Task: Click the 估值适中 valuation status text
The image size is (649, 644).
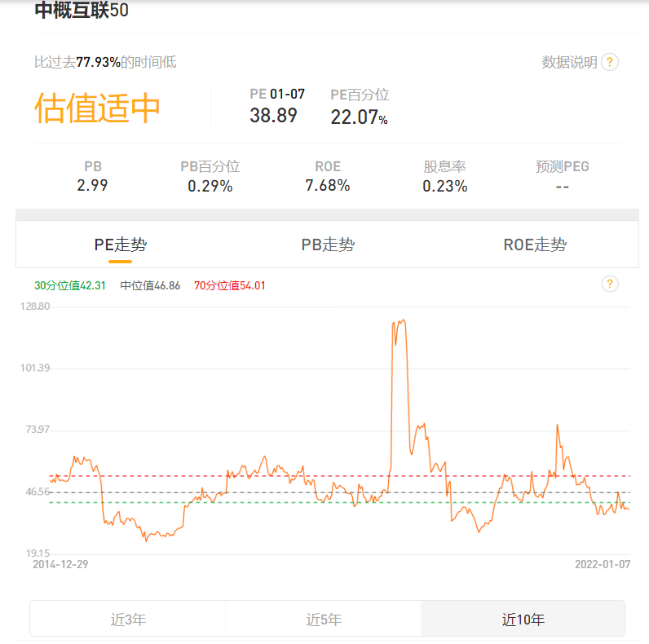Action: 97,108
